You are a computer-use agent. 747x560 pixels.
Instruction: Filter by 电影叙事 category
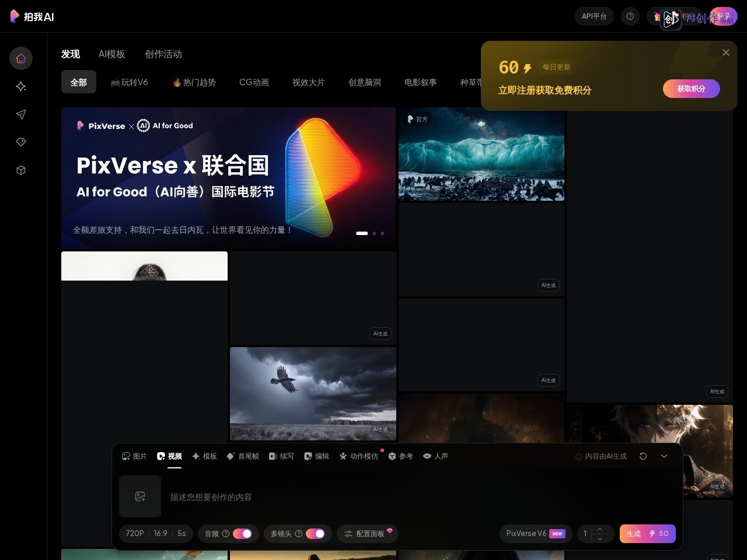tap(420, 82)
